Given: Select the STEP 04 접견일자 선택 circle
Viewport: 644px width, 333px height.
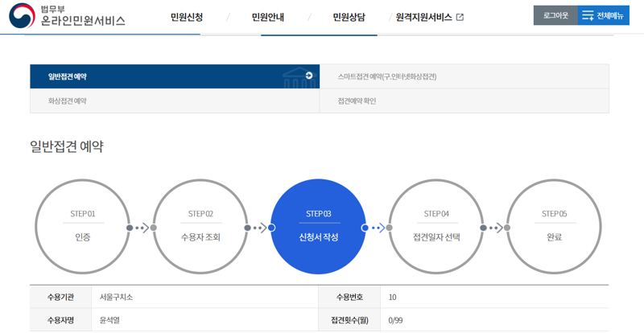Looking at the screenshot, I should click(436, 227).
